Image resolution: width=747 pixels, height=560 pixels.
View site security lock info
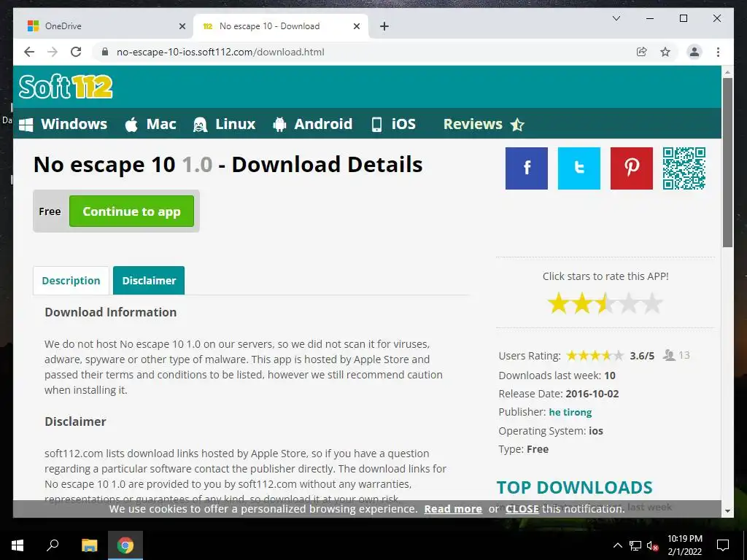(x=105, y=52)
